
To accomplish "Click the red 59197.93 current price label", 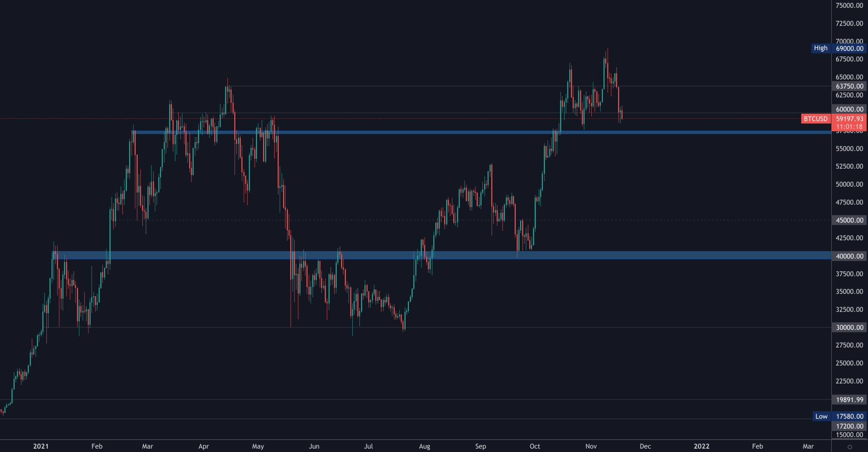I will [x=850, y=119].
